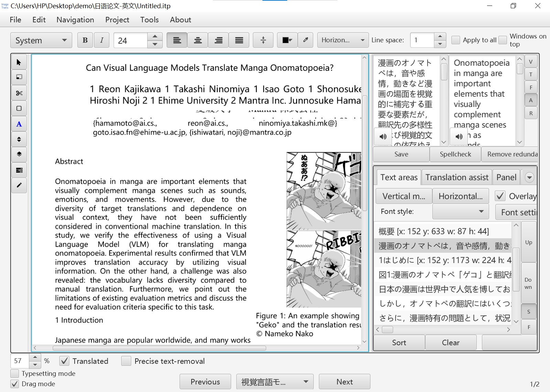Pick the rounded rectangle shape tool

click(19, 109)
